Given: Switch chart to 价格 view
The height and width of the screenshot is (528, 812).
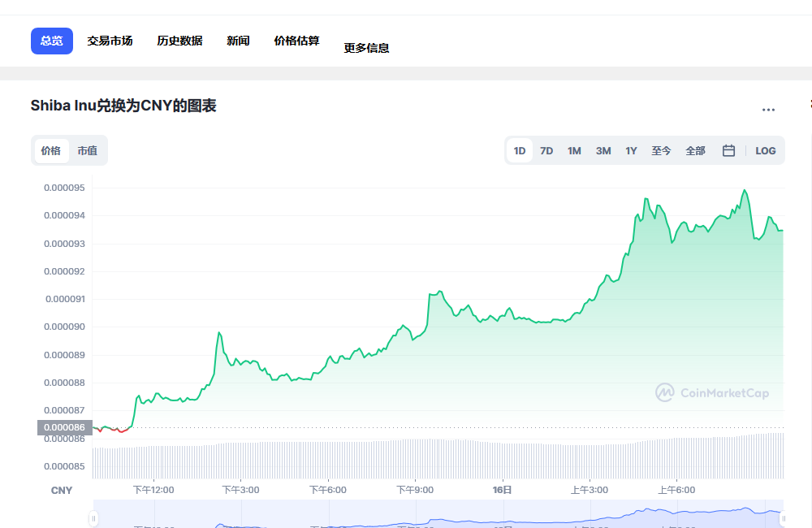Looking at the screenshot, I should (x=51, y=150).
